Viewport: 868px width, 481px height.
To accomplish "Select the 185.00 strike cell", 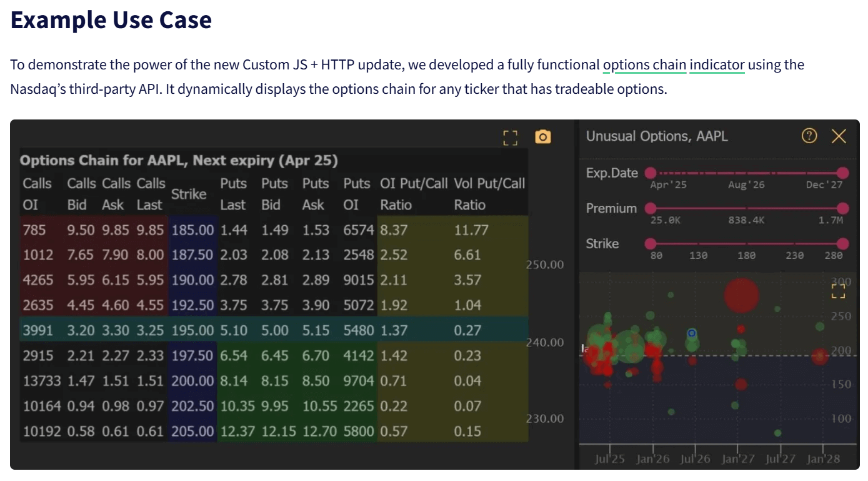I will point(192,230).
